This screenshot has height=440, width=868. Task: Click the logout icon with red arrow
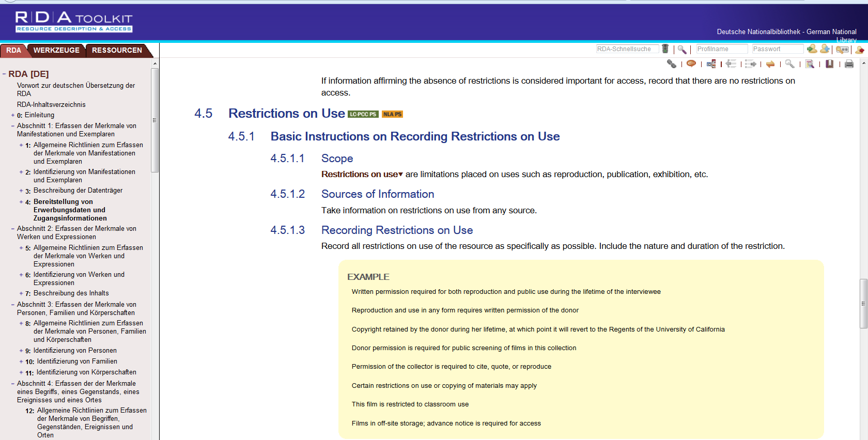click(860, 50)
